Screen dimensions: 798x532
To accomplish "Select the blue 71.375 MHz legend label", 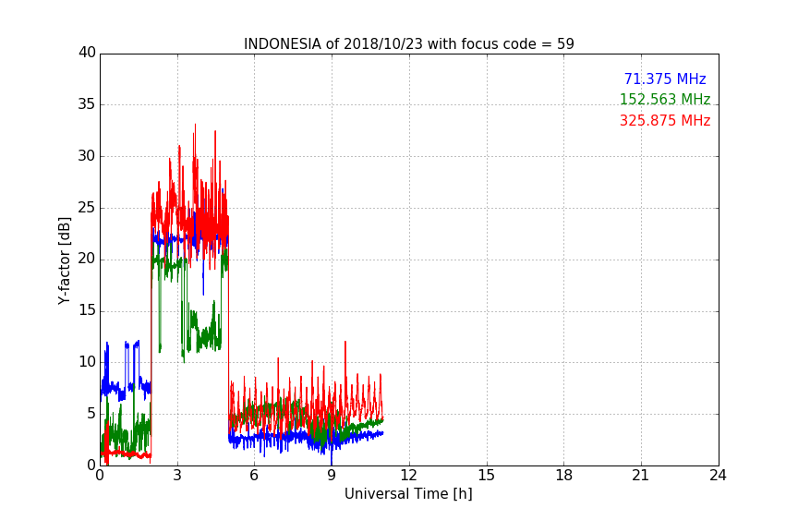I will (x=665, y=79).
